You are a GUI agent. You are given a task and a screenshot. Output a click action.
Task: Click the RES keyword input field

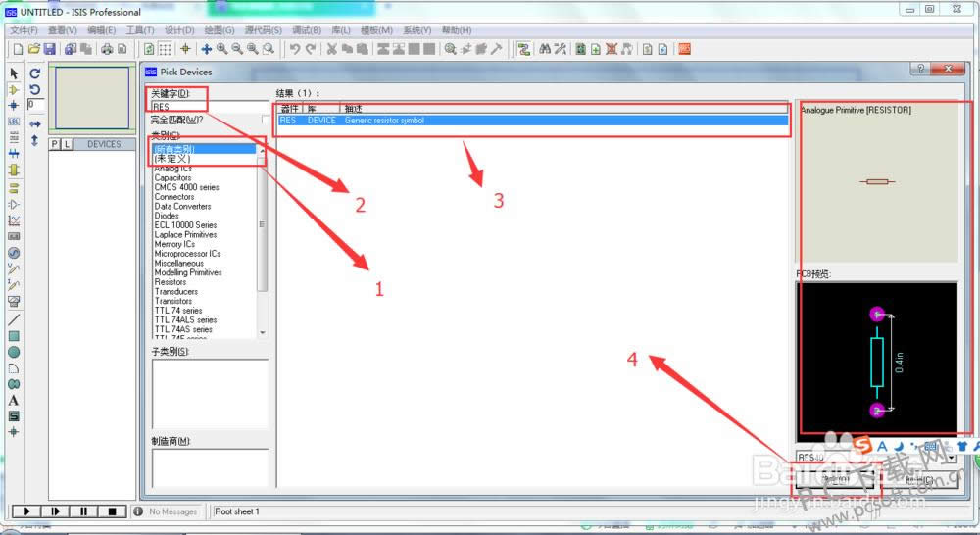208,106
